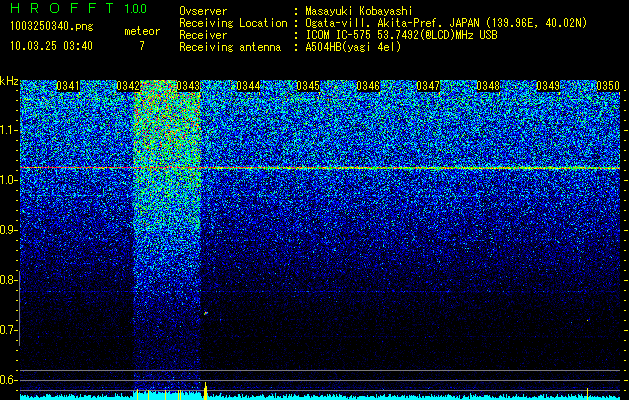Click the 0.6 kHz axis label

tap(9, 380)
